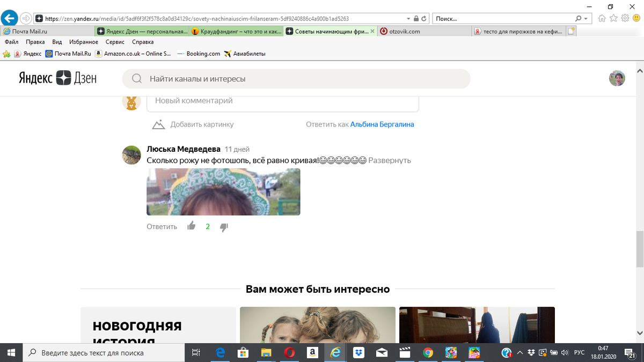Open File Explorer from the taskbar
The height and width of the screenshot is (362, 644).
point(266,352)
